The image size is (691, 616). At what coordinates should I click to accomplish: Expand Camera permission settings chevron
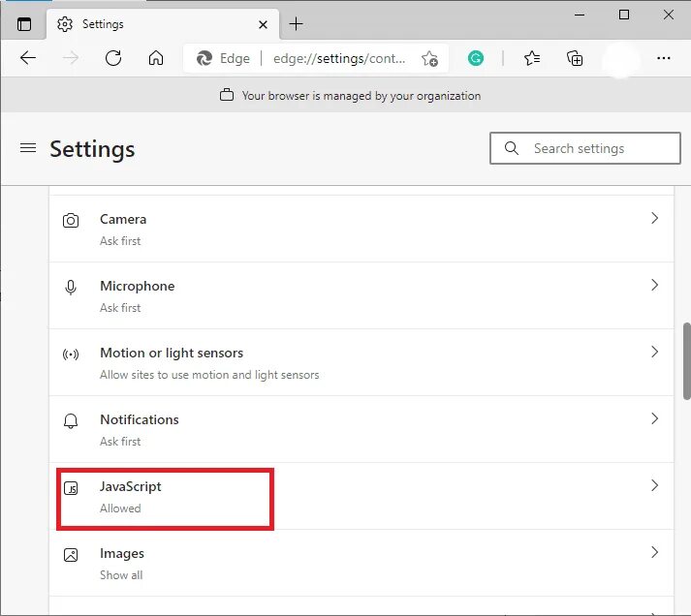click(654, 219)
